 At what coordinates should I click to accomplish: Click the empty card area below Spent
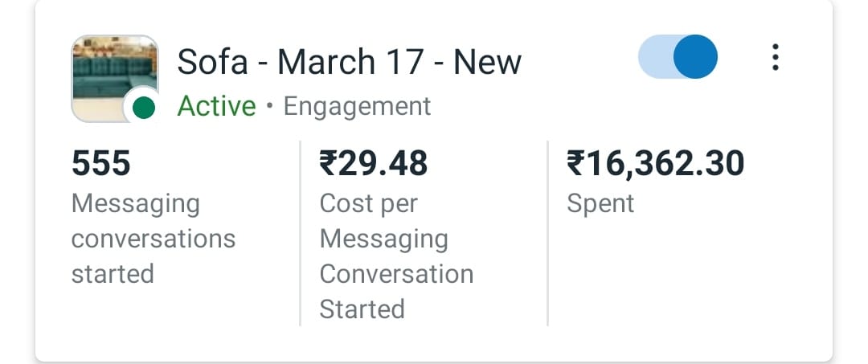pyautogui.click(x=683, y=281)
